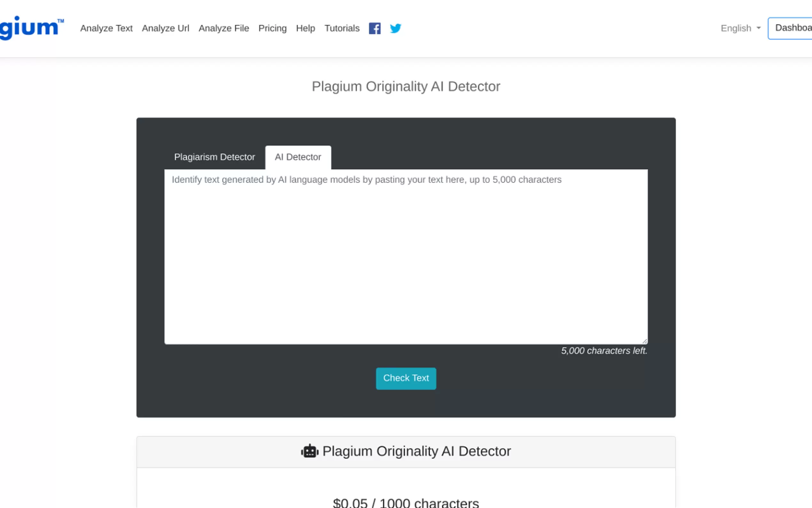Click the robot icon beside detector heading
This screenshot has width=812, height=508.
(309, 451)
